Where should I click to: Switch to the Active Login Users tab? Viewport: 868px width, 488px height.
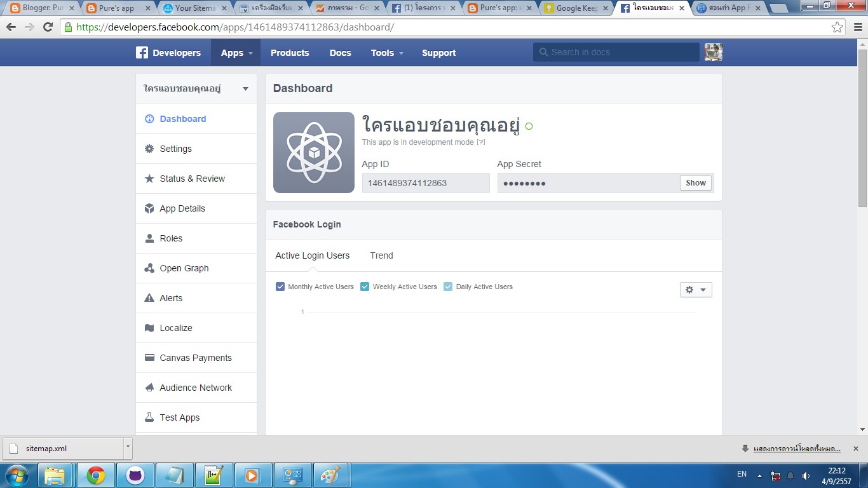[313, 255]
